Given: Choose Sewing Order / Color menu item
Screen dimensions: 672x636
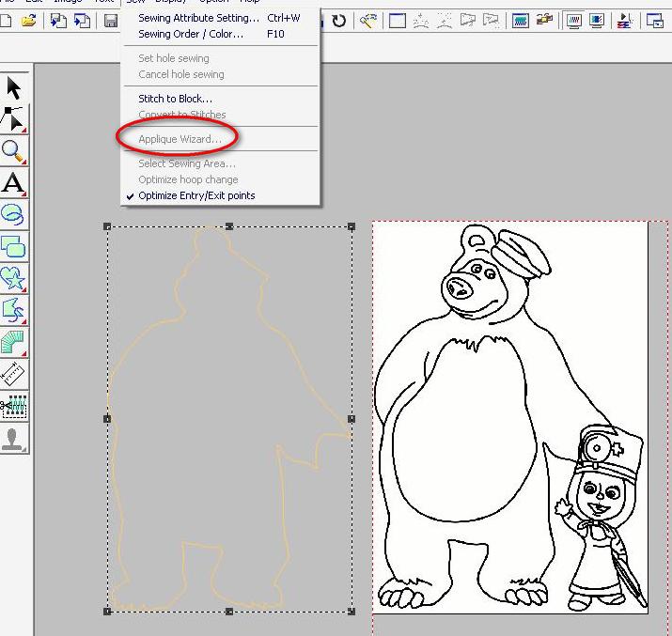Looking at the screenshot, I should [x=191, y=34].
